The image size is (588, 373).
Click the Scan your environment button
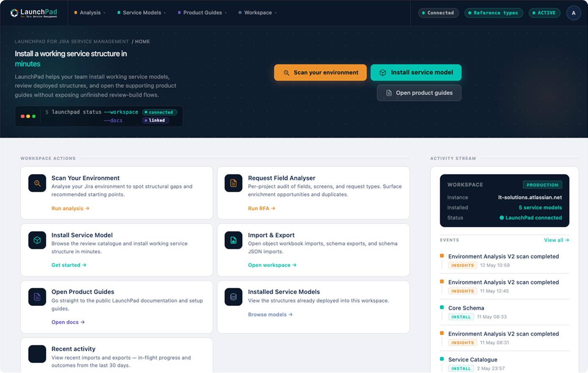320,73
